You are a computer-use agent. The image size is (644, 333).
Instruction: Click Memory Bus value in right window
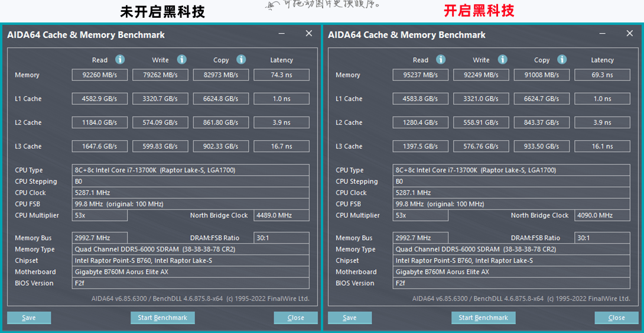(x=421, y=238)
